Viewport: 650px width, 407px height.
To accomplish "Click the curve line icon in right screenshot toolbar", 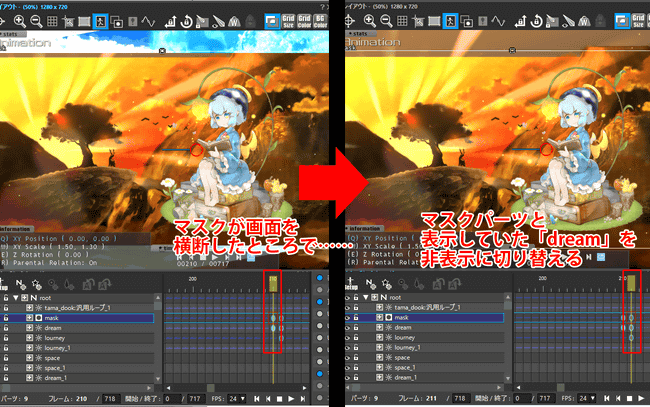I will point(498,21).
